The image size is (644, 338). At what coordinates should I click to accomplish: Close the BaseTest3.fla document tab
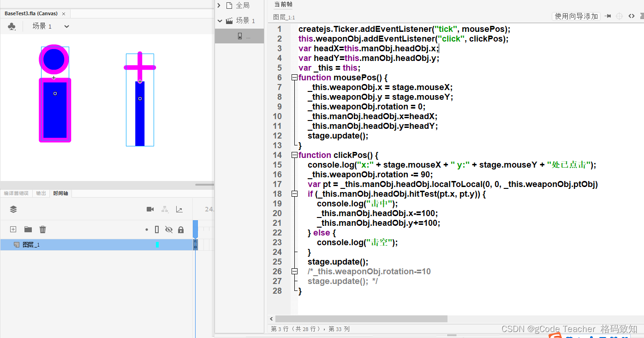pyautogui.click(x=63, y=14)
